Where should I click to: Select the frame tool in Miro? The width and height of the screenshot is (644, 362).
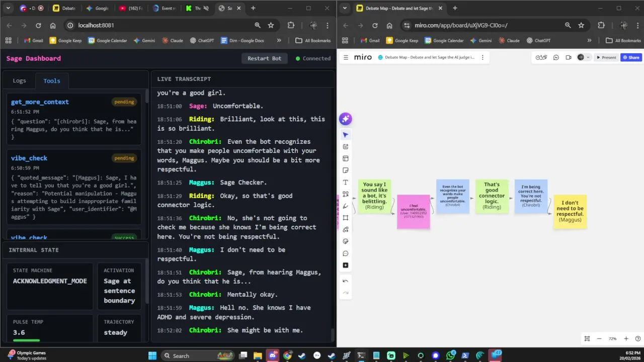pyautogui.click(x=345, y=218)
